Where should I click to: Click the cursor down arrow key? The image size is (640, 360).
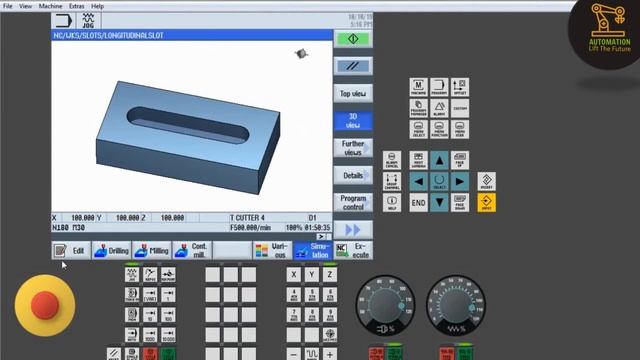(439, 202)
